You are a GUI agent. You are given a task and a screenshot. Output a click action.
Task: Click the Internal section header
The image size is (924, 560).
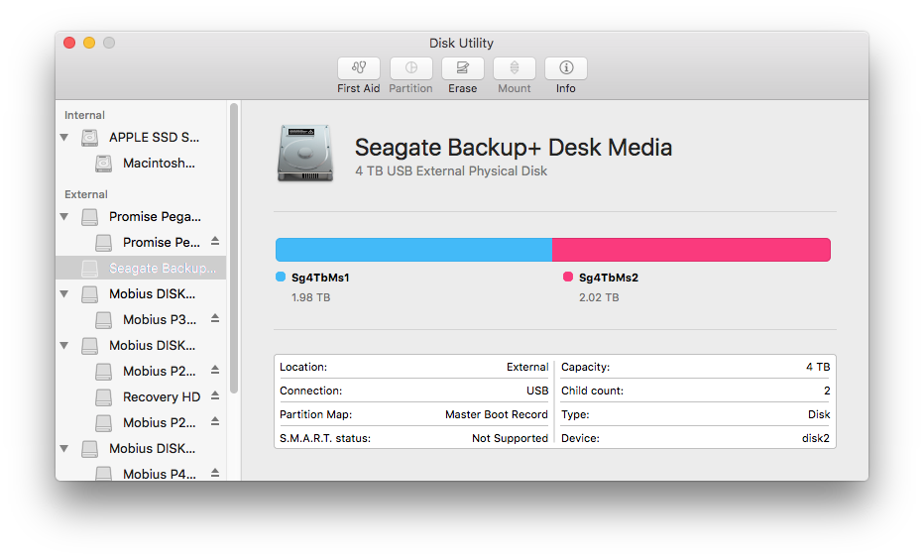click(x=84, y=115)
